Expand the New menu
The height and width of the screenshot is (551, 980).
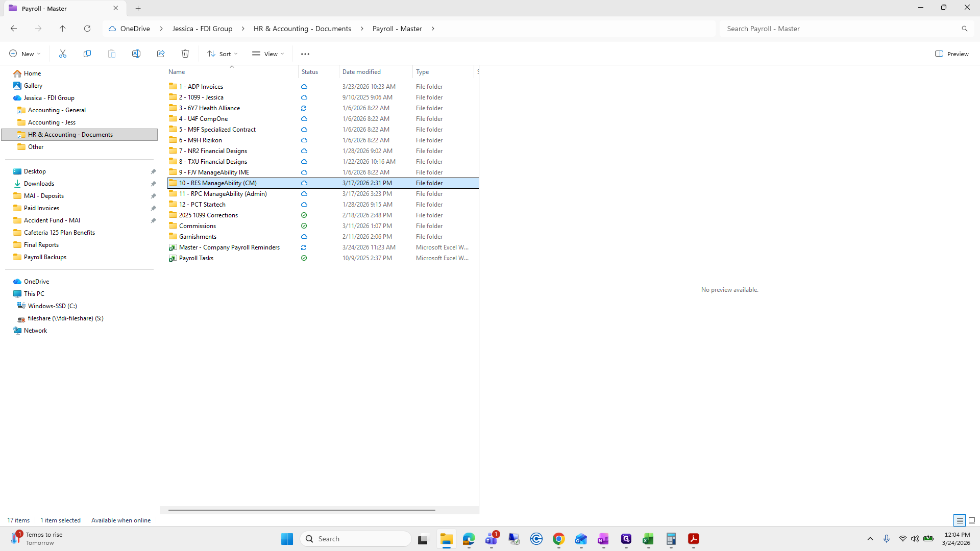click(24, 54)
